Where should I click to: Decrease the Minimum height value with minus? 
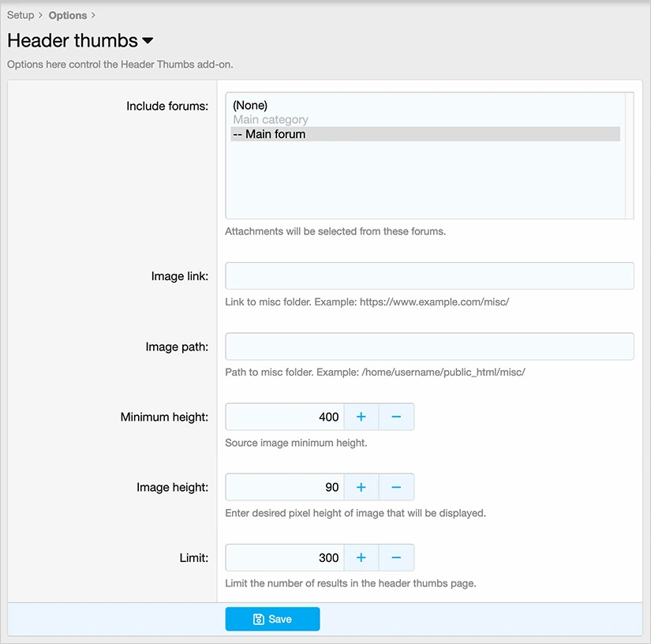pos(396,417)
